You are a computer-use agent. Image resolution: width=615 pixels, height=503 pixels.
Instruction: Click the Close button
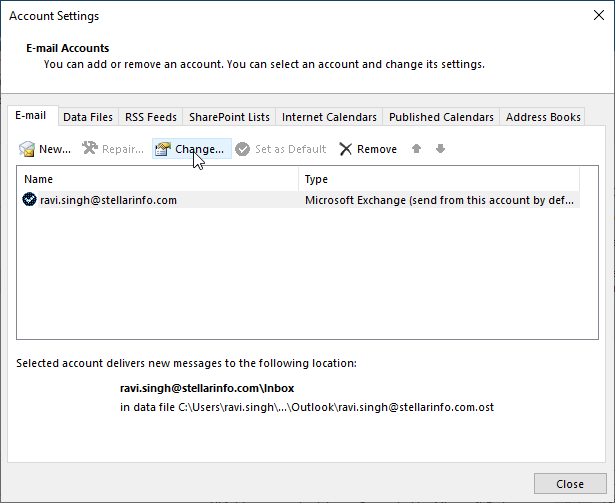[570, 484]
